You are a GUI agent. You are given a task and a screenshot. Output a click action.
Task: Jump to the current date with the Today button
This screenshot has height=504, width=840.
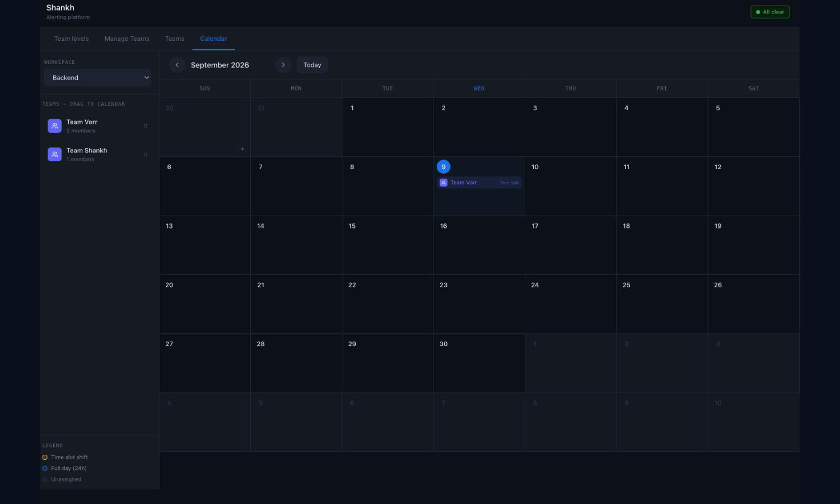(312, 65)
